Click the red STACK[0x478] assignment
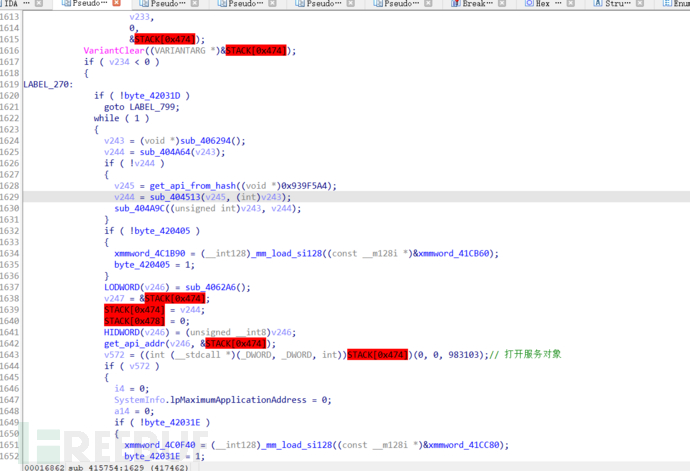Viewport: 690px width, 471px height. 134,321
